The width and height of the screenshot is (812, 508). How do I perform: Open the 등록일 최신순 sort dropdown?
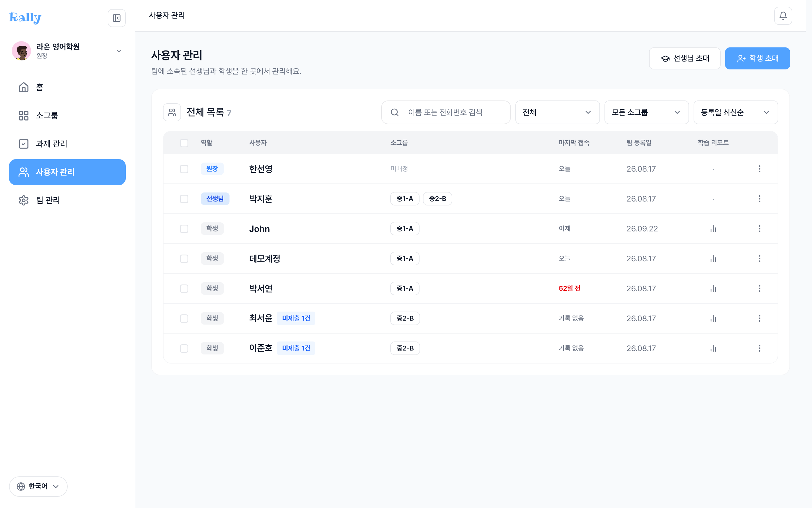tap(736, 112)
